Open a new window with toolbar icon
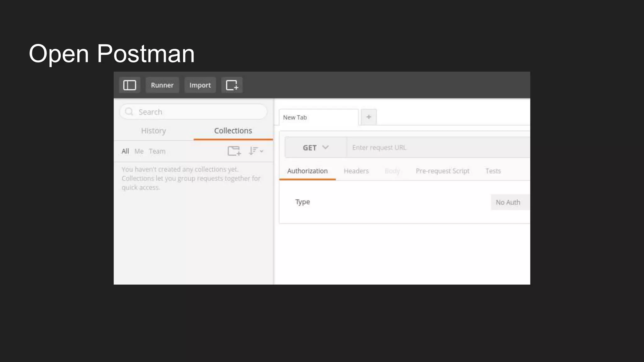Viewport: 644px width, 362px height. pyautogui.click(x=232, y=85)
